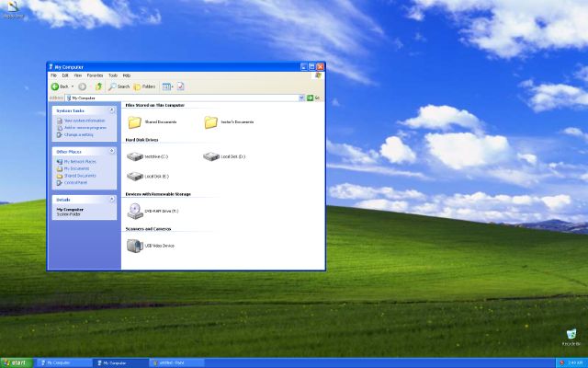This screenshot has width=588, height=368.
Task: Open the Search pane from toolbar
Action: (x=119, y=86)
